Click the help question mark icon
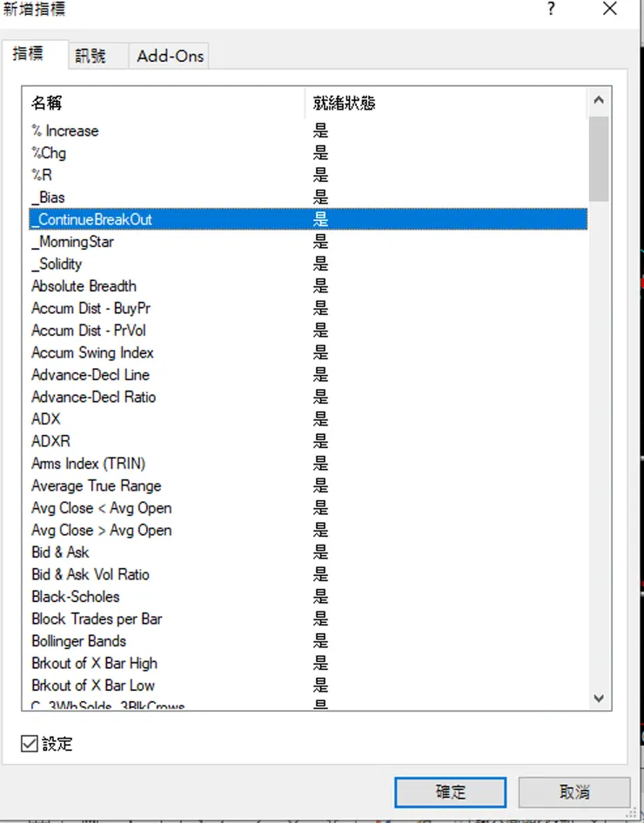This screenshot has height=823, width=644. point(551,10)
